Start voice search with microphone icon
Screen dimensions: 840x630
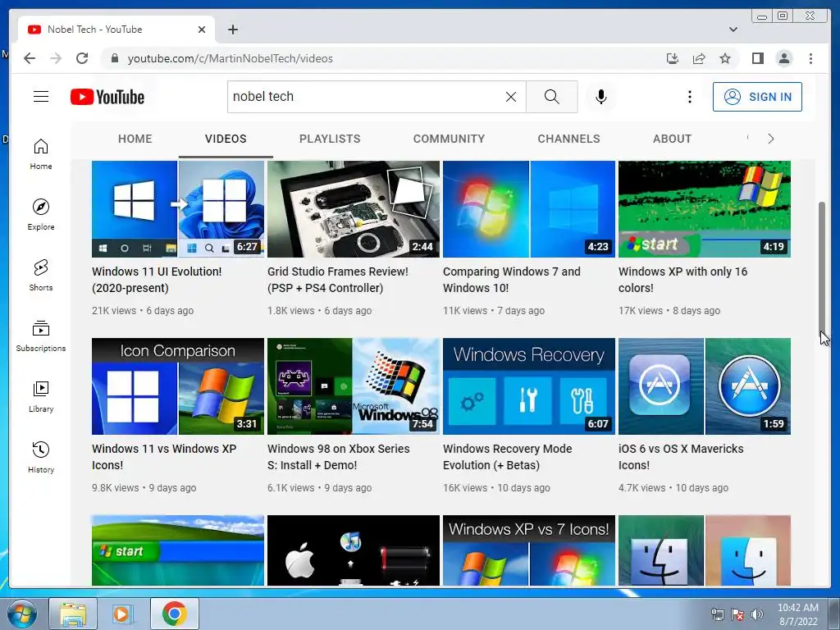point(601,97)
